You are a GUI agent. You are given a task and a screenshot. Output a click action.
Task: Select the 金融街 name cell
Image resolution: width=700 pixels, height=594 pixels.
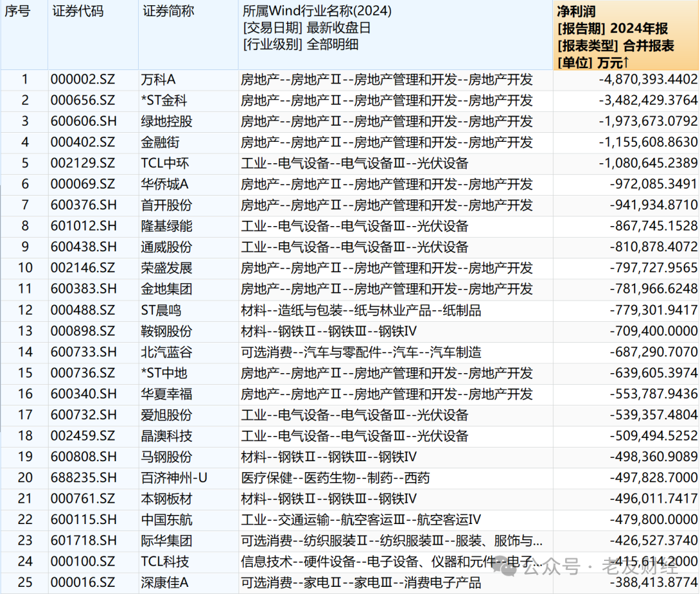coord(189,143)
